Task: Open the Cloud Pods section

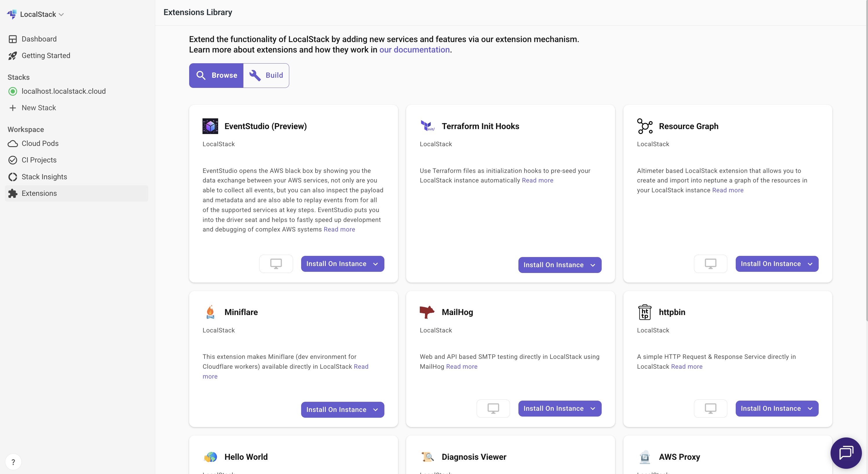Action: point(40,143)
